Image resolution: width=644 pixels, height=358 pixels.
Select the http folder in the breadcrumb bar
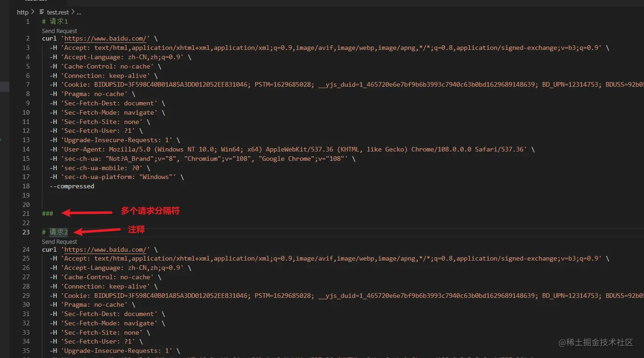[x=23, y=12]
